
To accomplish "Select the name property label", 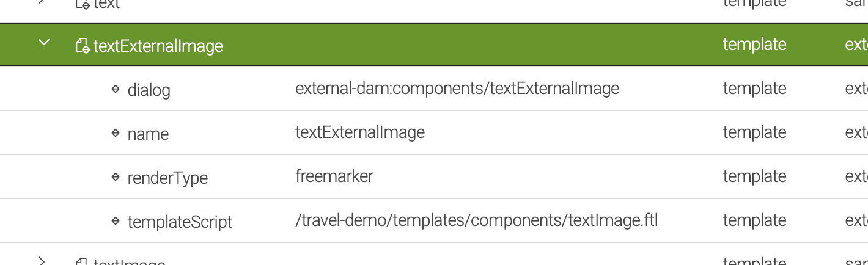I will coord(148,134).
